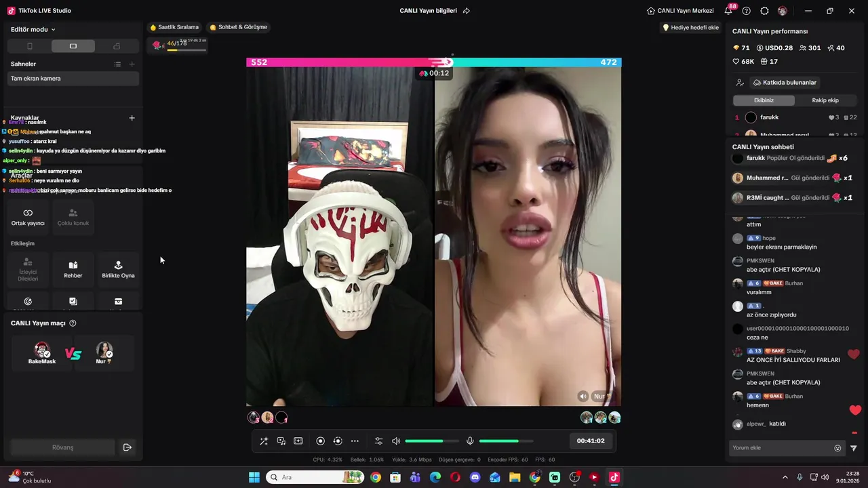
Task: Start recording with the record button
Action: (321, 441)
